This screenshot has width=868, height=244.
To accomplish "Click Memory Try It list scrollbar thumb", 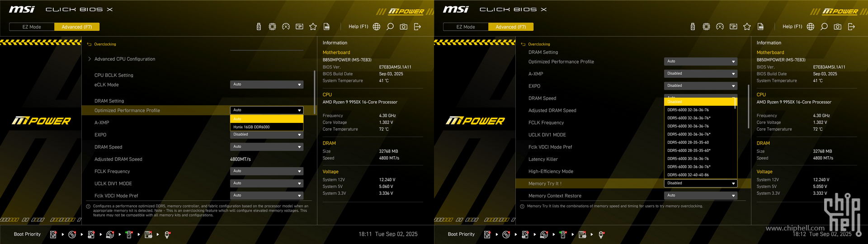I will point(735,103).
